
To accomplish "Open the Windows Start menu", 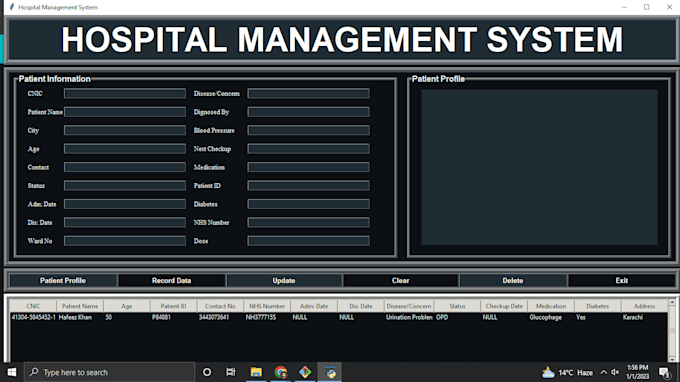I will pos(12,372).
